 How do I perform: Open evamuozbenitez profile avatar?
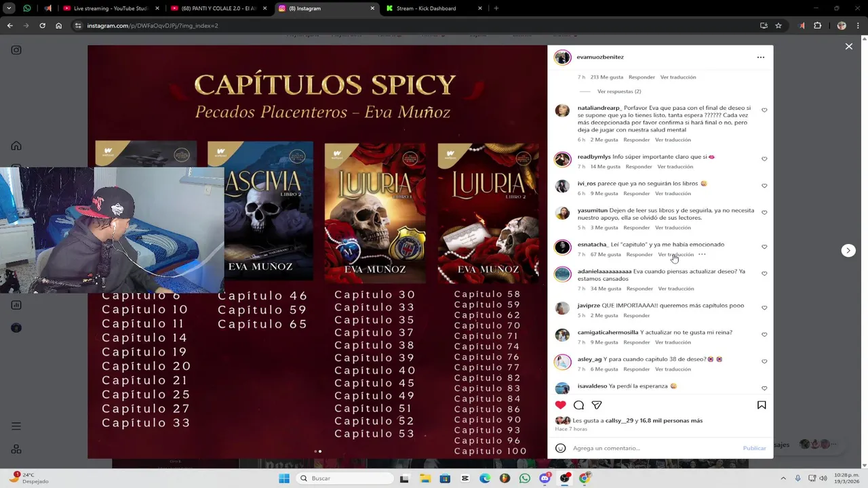562,57
